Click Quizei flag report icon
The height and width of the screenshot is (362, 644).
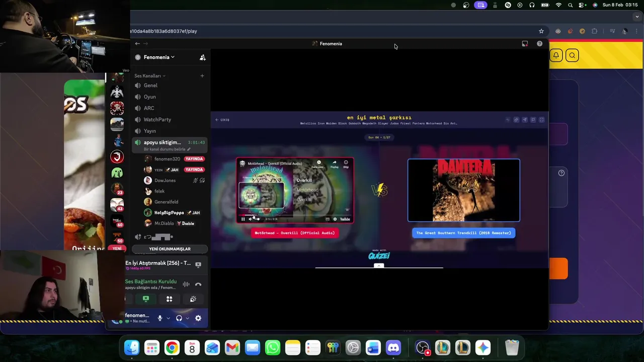point(533,120)
